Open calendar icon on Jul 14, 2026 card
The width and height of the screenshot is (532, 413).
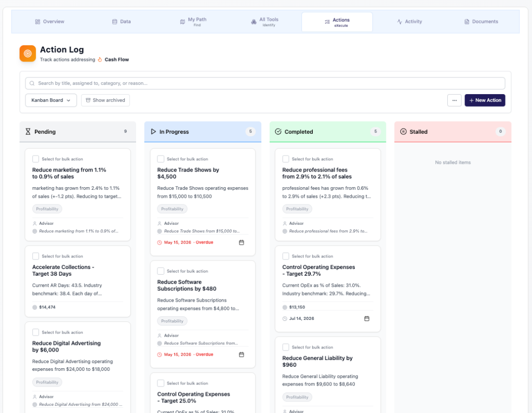pos(367,318)
